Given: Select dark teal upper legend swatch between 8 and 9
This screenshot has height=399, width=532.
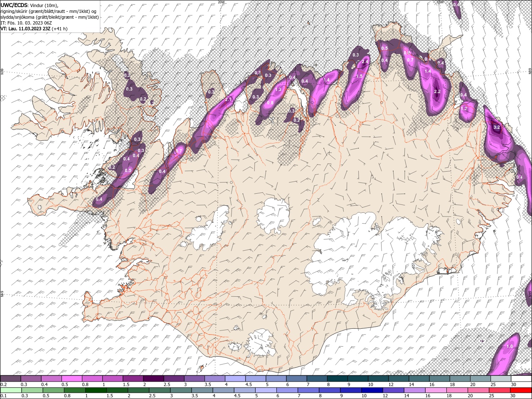Looking at the screenshot, I should [x=337, y=379].
